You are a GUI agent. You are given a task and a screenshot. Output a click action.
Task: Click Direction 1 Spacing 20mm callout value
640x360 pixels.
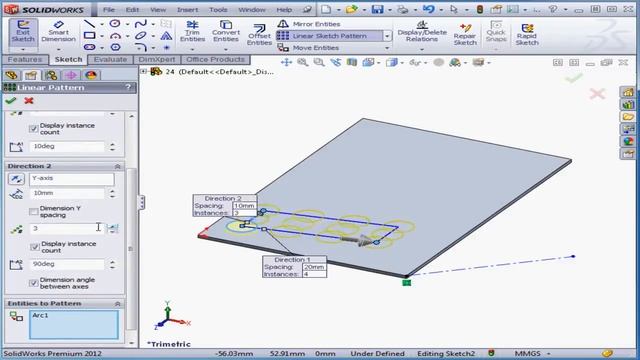click(314, 267)
